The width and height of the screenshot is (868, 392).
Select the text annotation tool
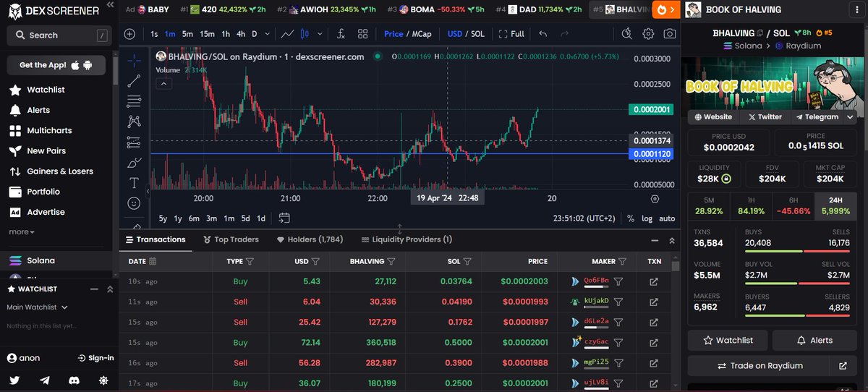[x=134, y=183]
